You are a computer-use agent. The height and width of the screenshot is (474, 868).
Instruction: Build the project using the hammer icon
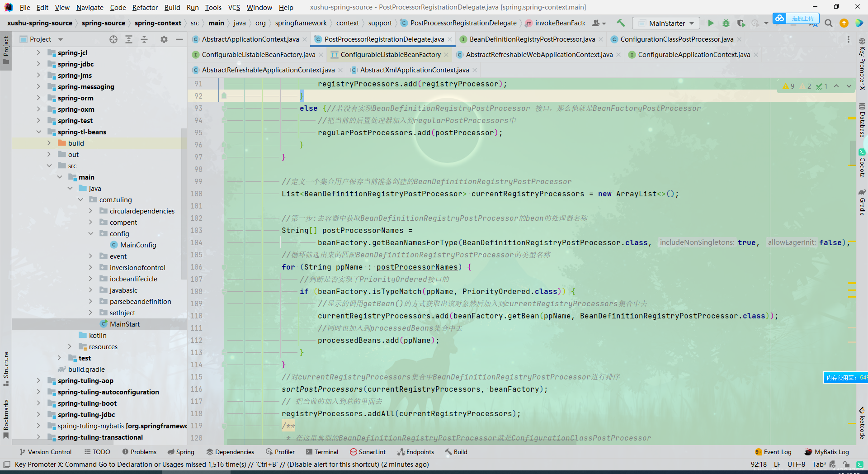coord(621,23)
